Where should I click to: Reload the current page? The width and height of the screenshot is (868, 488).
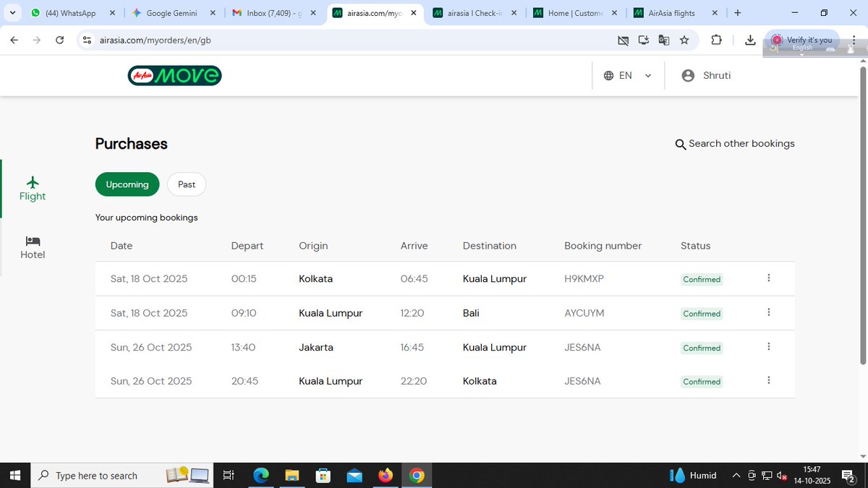point(60,40)
